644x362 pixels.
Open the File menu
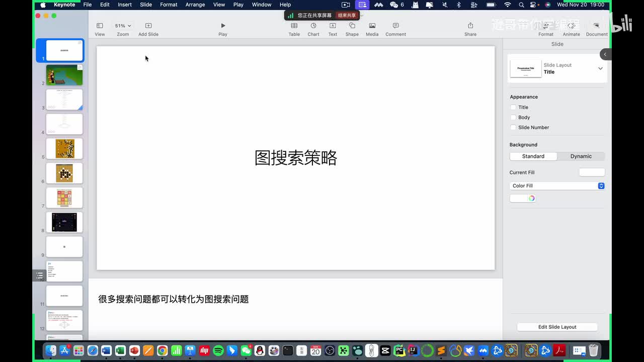(88, 5)
